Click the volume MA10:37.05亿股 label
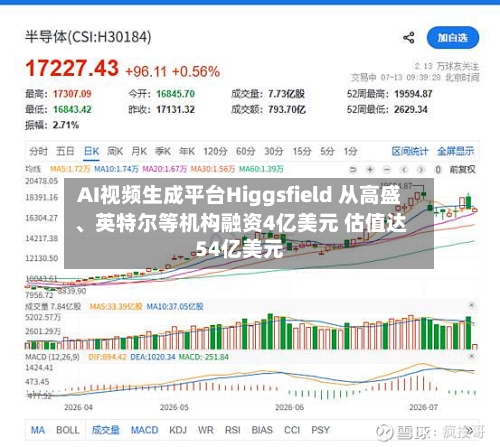Screen dimensions: 500x447 [175, 306]
